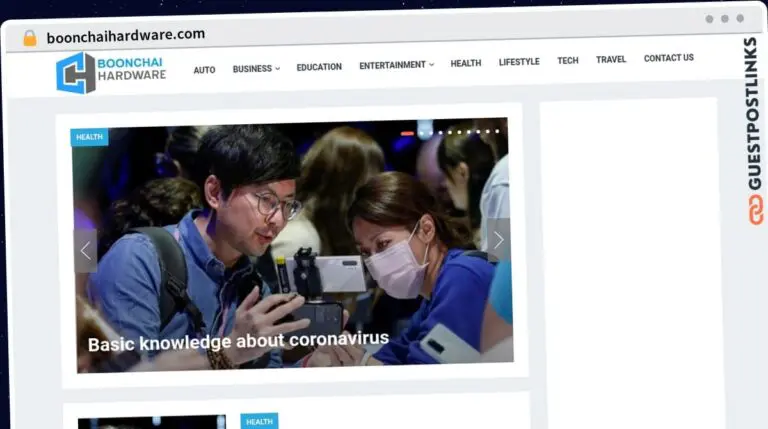Expand the Entertainment dropdown menu
The image size is (768, 429).
click(396, 65)
